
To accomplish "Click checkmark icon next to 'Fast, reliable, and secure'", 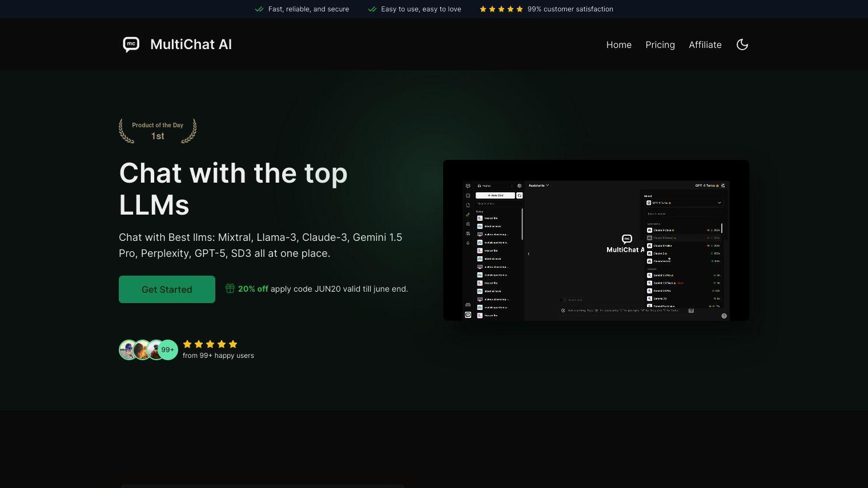I will point(259,9).
